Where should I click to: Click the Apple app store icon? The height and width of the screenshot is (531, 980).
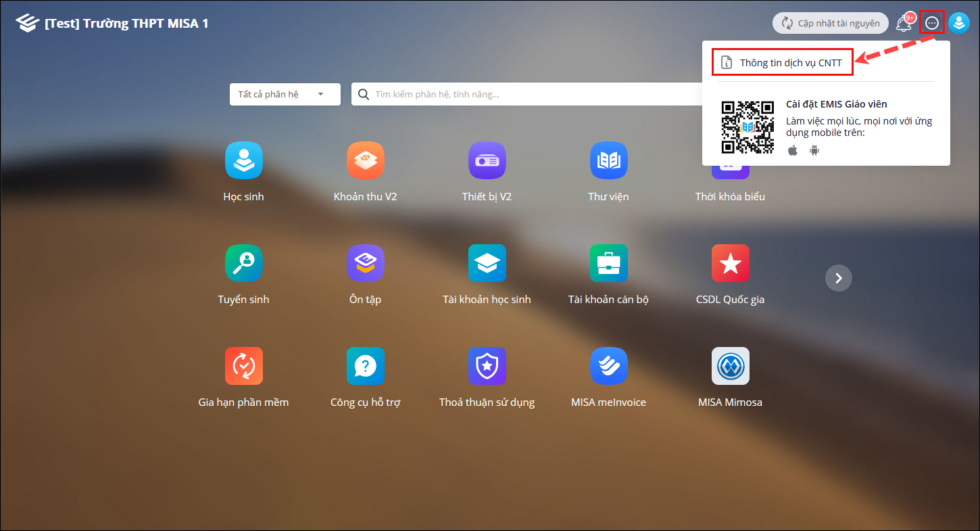pyautogui.click(x=793, y=150)
